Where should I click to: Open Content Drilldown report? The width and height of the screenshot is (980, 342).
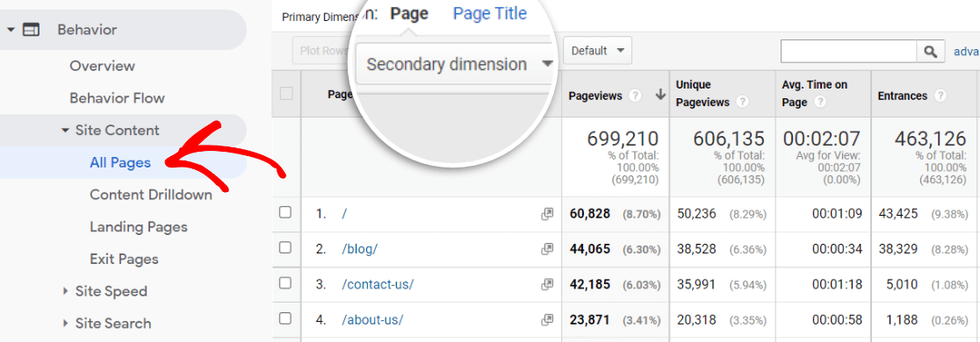click(x=151, y=195)
